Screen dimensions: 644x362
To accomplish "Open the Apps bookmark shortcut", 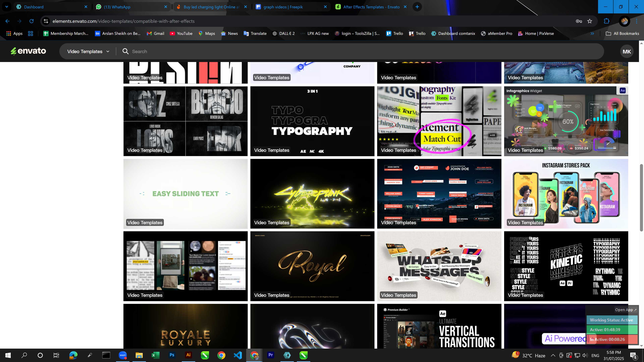I will [x=14, y=34].
